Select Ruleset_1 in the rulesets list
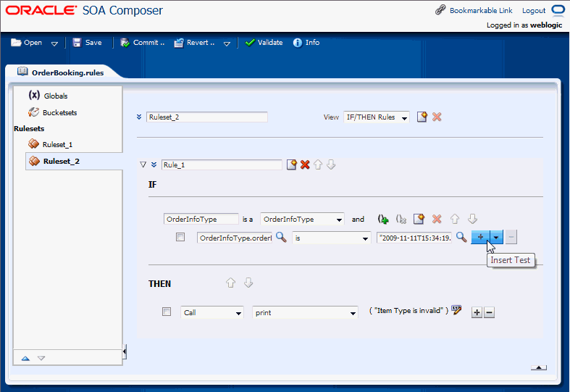This screenshot has height=392, width=570. click(57, 144)
